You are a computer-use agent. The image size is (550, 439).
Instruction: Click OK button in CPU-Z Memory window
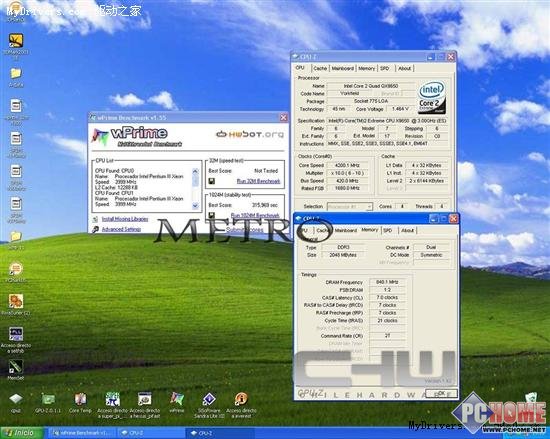click(x=441, y=393)
